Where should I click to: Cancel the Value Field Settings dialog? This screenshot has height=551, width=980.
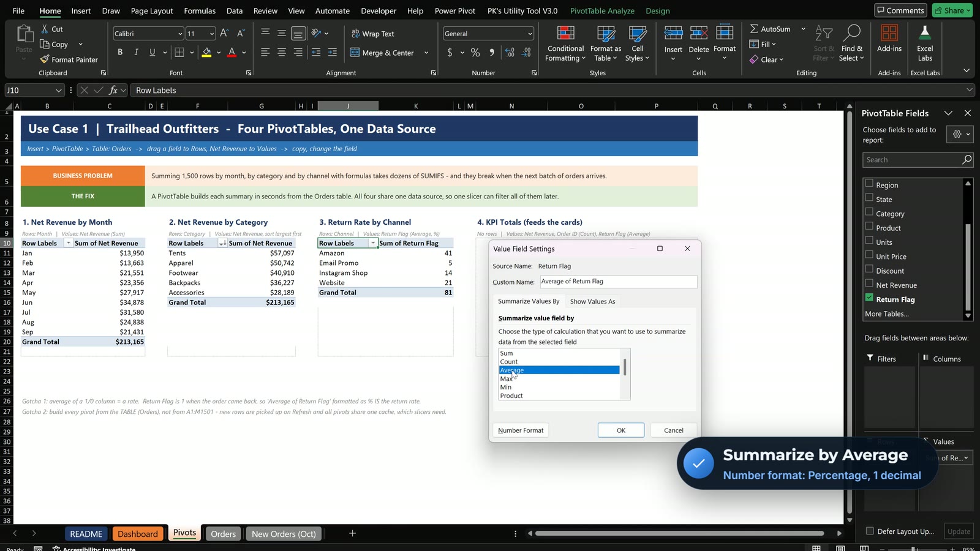[674, 430]
